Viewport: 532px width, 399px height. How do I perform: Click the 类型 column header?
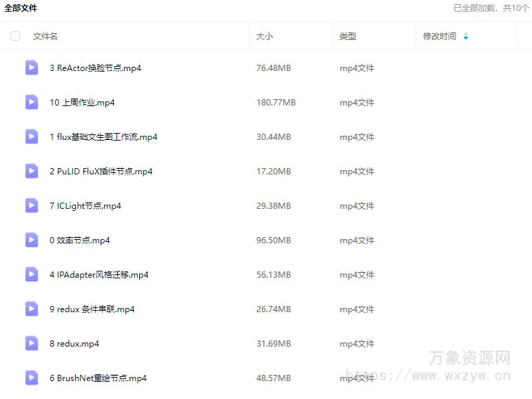click(x=348, y=37)
